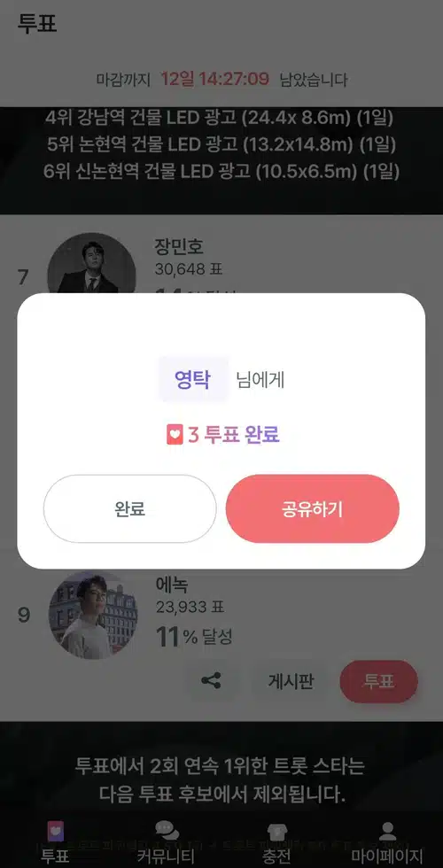Tap the 충전 tab label
443x868 pixels.
tap(276, 856)
